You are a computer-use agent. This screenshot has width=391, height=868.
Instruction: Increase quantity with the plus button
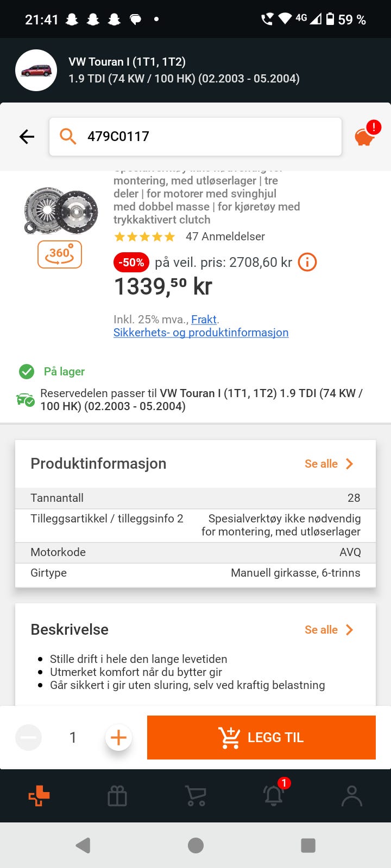pos(118,738)
